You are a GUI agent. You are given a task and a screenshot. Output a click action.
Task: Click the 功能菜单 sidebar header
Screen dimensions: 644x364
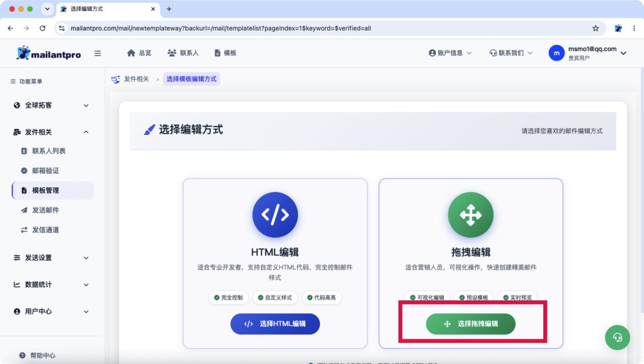point(26,81)
